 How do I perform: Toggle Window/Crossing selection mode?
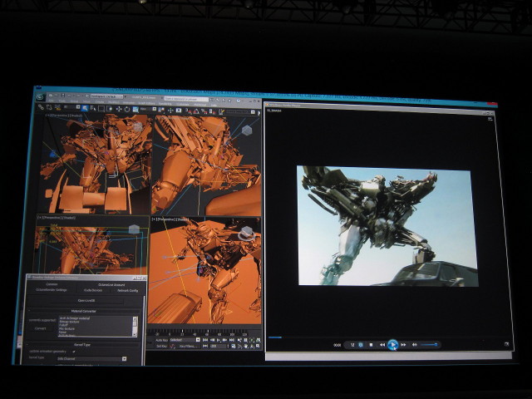point(109,109)
